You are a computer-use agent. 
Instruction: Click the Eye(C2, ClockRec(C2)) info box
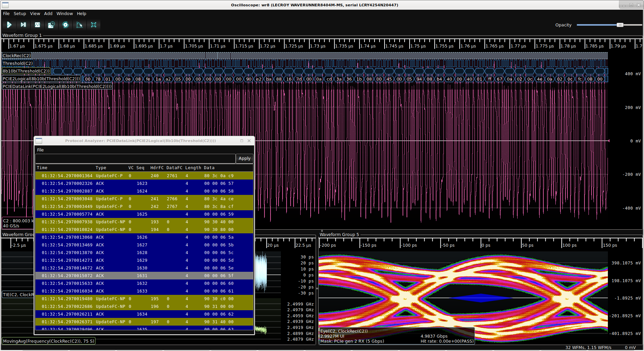pos(397,336)
